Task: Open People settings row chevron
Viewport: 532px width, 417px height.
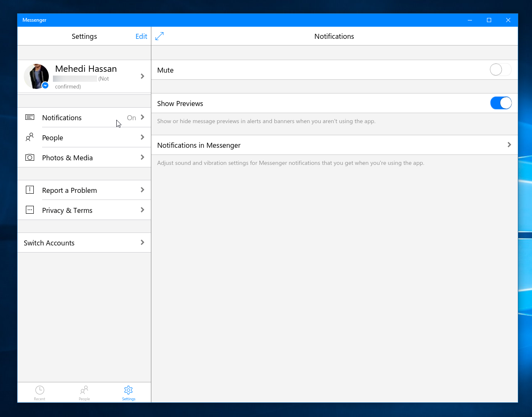Action: pyautogui.click(x=143, y=137)
